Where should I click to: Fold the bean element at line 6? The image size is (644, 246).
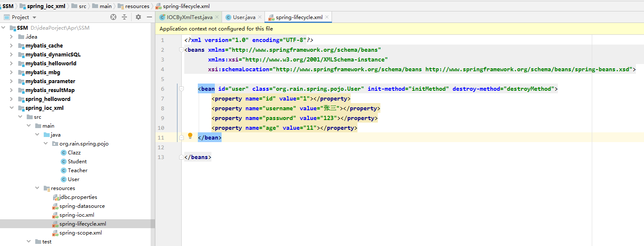pos(181,89)
